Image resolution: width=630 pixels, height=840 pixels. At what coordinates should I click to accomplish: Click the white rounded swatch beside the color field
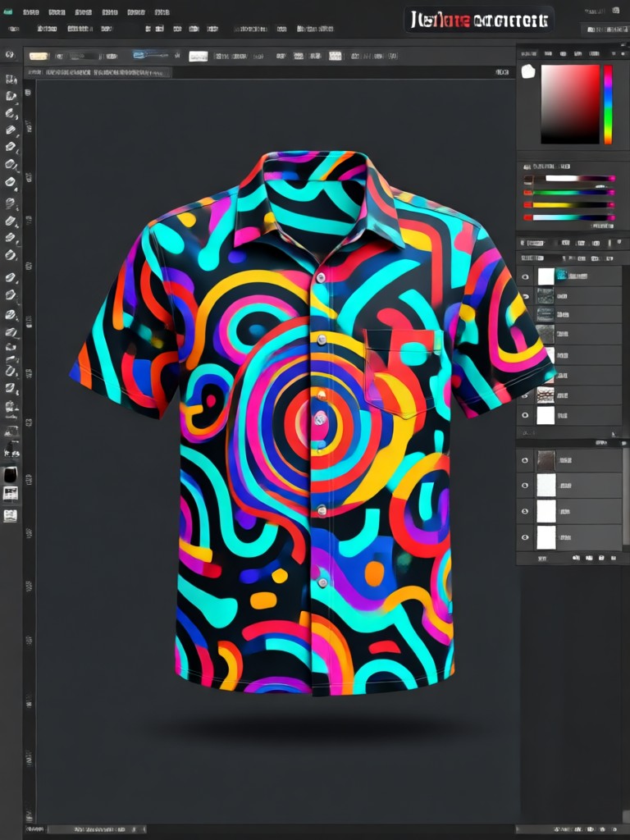(x=529, y=71)
